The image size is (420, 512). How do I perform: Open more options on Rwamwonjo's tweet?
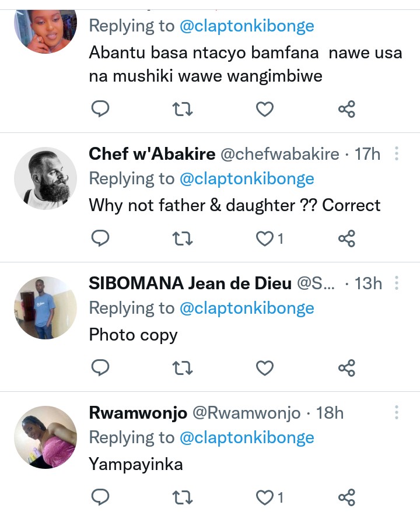(x=397, y=413)
